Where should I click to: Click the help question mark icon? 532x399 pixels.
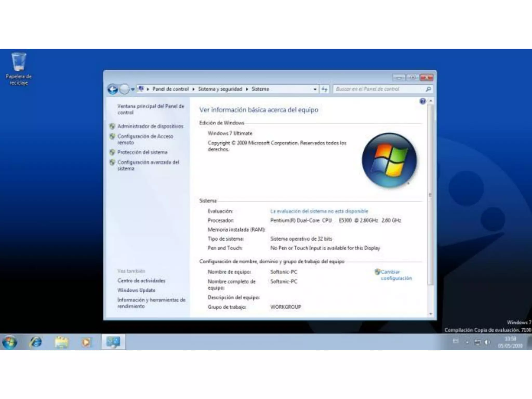[x=423, y=101]
